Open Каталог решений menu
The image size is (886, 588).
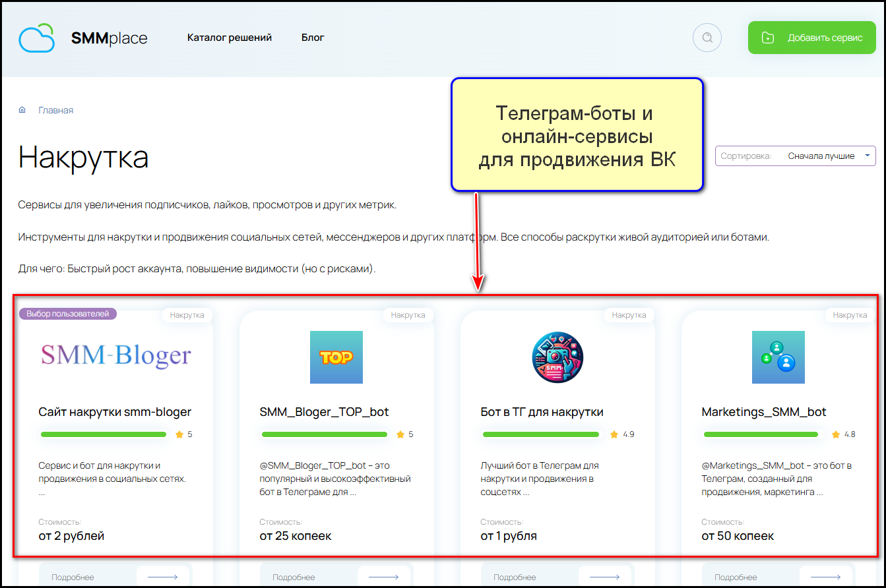(x=230, y=38)
